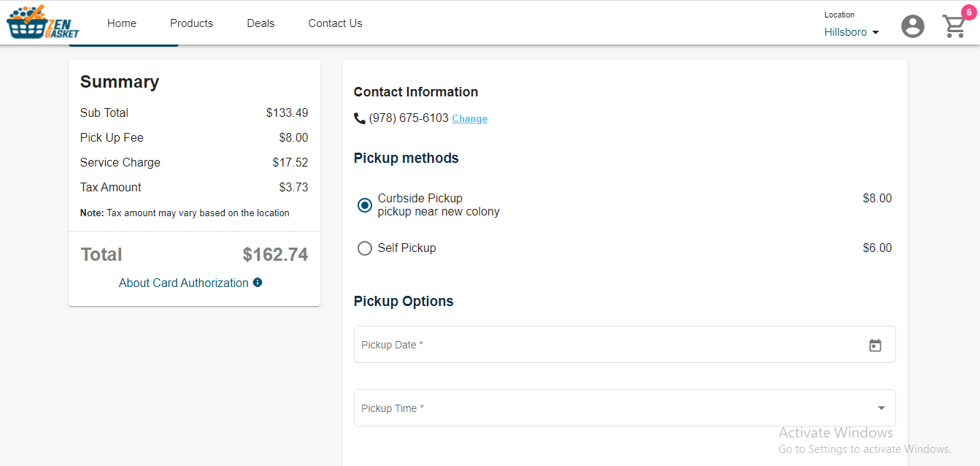The image size is (980, 466).
Task: Click the info icon beside Card Authorization
Action: (x=258, y=283)
